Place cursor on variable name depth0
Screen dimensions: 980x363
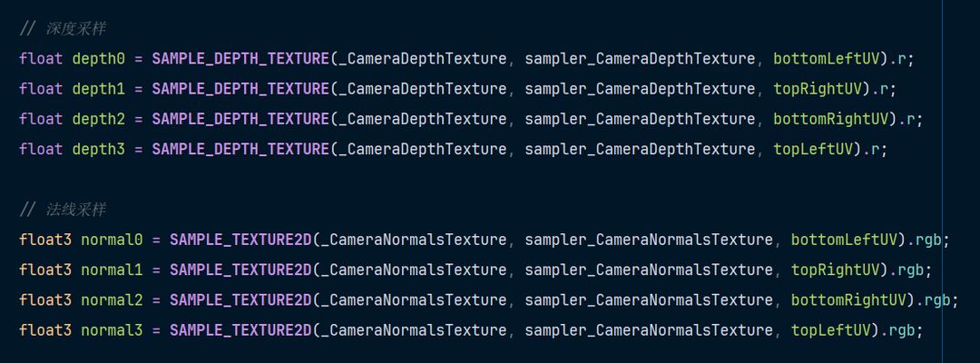[x=98, y=59]
